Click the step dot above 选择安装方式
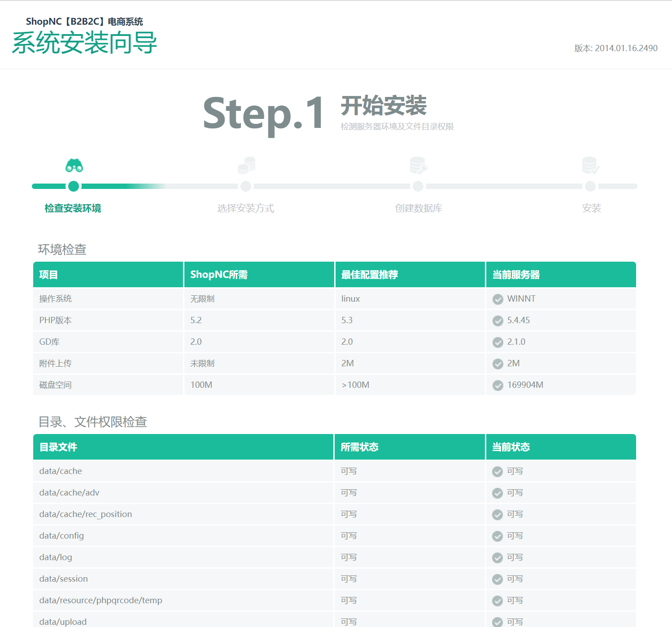 pos(246,186)
